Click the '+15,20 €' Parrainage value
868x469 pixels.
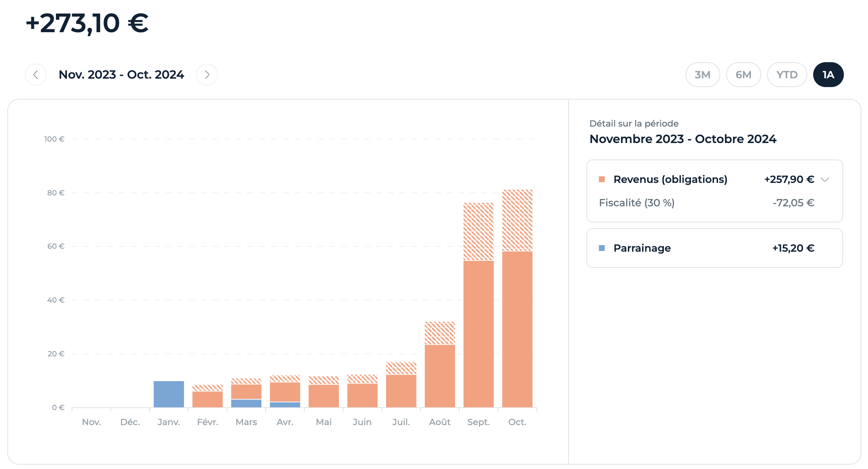point(793,248)
